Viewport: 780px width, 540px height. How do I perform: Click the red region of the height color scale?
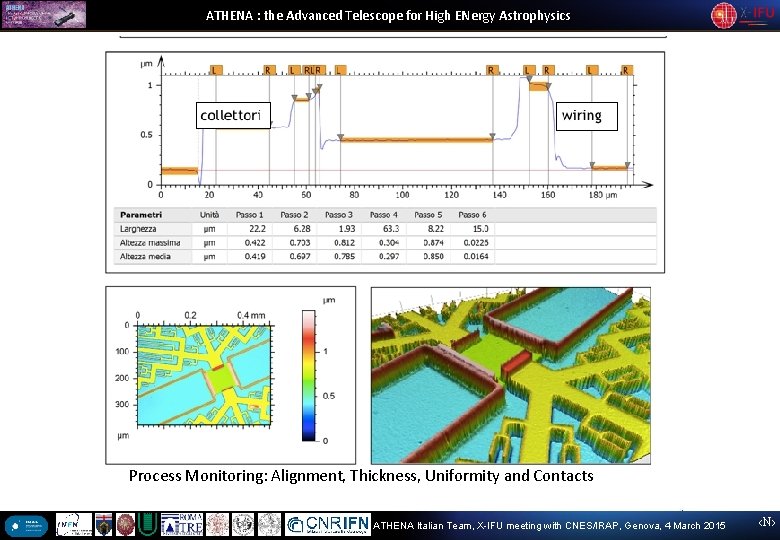pyautogui.click(x=308, y=338)
